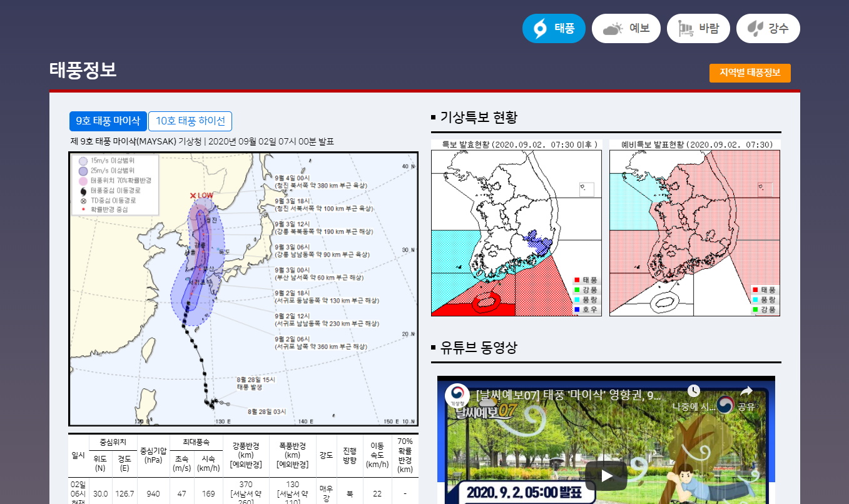The height and width of the screenshot is (504, 849).
Task: Click the 중심기압 (hPa) column header
Action: click(x=153, y=455)
